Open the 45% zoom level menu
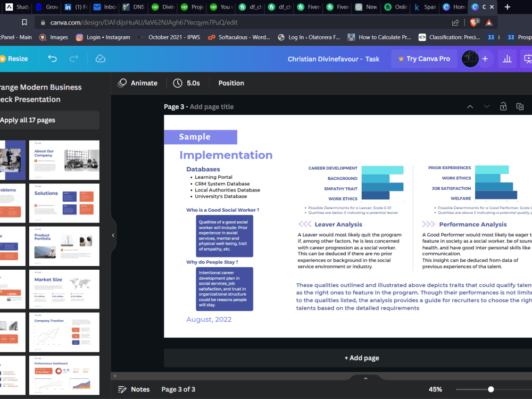This screenshot has height=399, width=532. [x=435, y=389]
